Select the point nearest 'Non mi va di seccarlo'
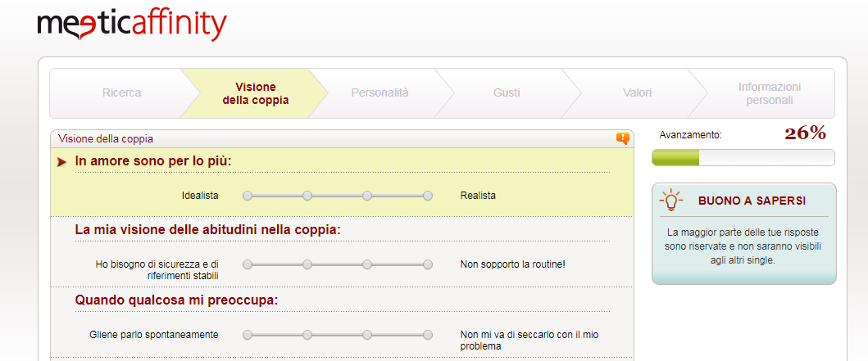This screenshot has height=361, width=868. [x=428, y=335]
